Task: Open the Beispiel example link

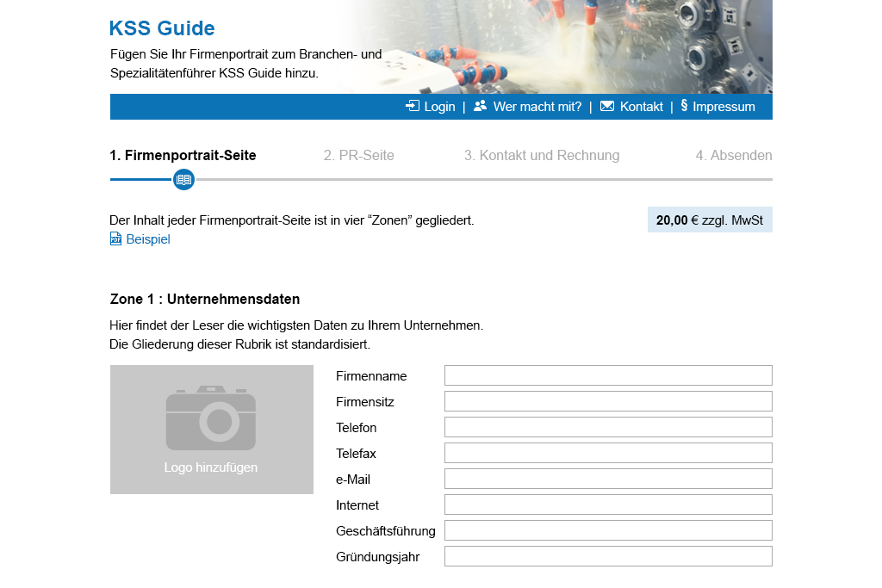Action: coord(148,239)
